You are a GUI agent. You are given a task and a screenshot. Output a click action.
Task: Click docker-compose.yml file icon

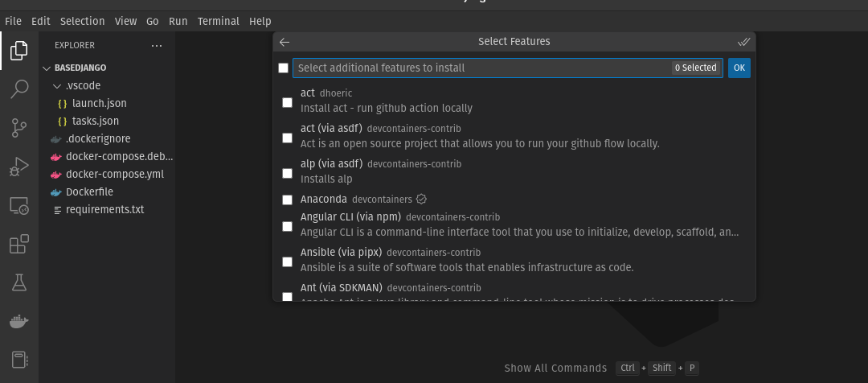56,175
